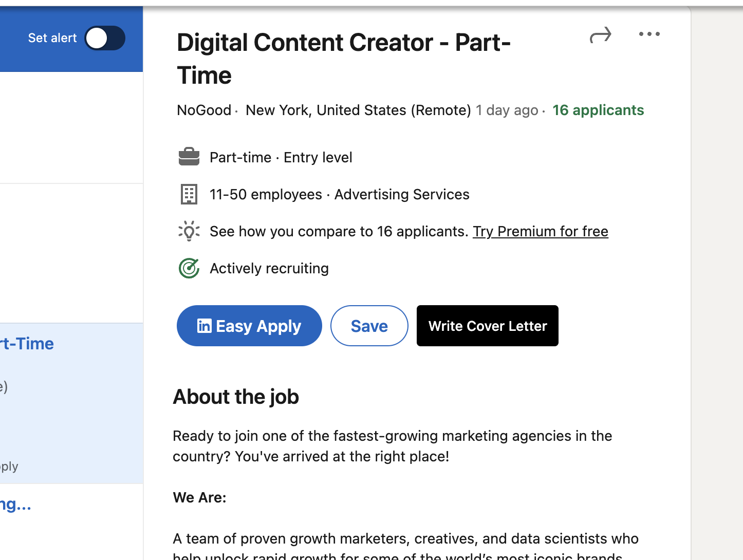Click the About the job heading

coord(236,397)
